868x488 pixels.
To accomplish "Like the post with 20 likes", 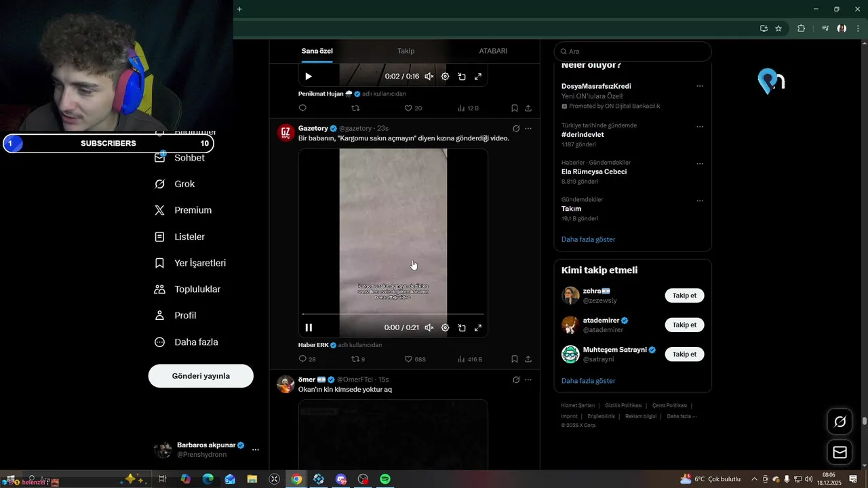I will 413,108.
